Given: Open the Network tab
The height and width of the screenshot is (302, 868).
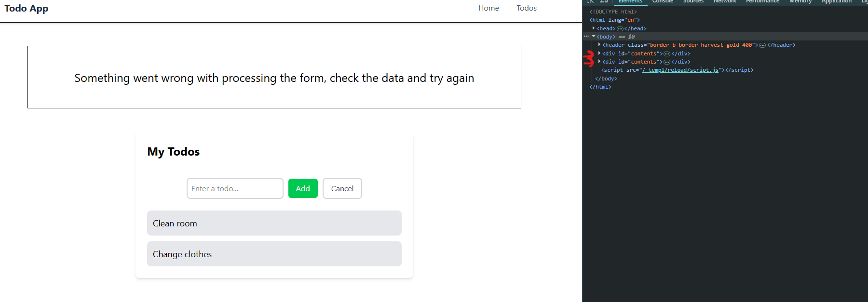Looking at the screenshot, I should point(725,1).
